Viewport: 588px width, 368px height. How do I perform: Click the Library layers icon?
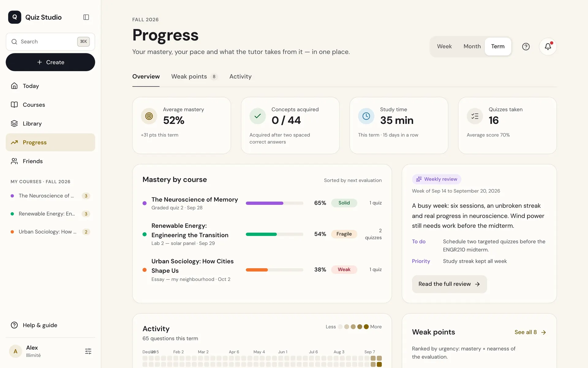(x=14, y=123)
